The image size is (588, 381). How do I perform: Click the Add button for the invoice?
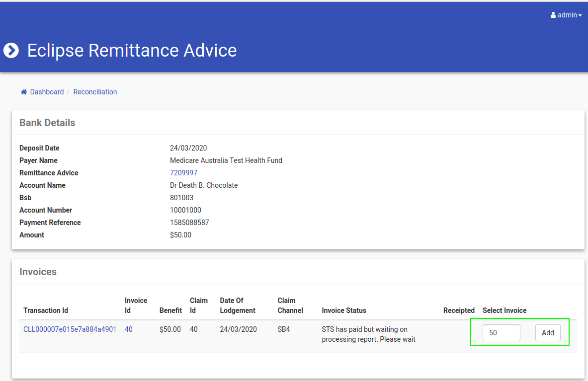tap(548, 333)
